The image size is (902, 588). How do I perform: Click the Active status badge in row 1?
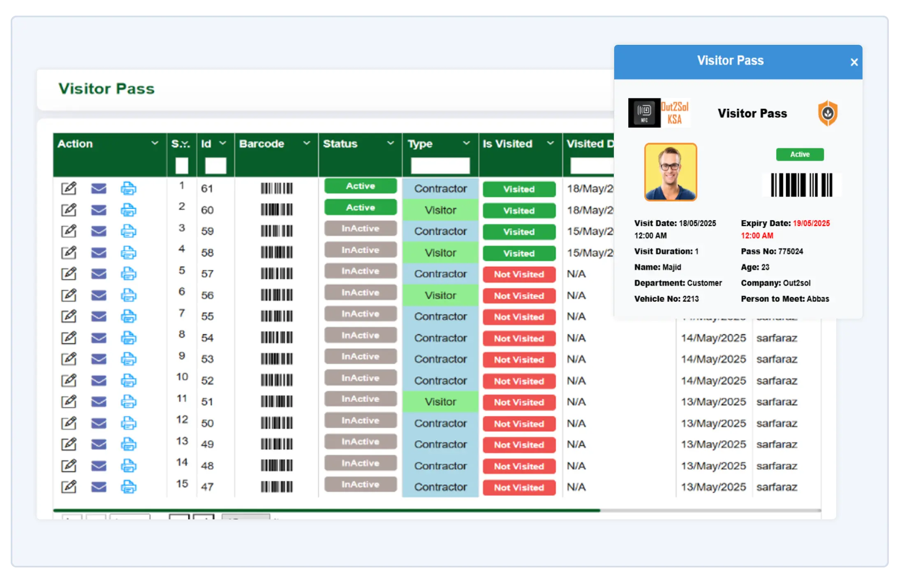click(x=360, y=186)
